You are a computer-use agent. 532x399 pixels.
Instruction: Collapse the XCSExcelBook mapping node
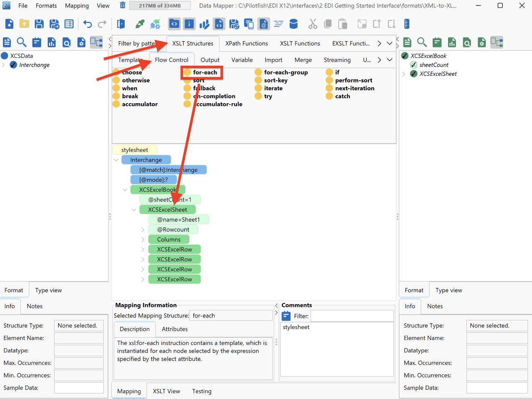point(125,190)
